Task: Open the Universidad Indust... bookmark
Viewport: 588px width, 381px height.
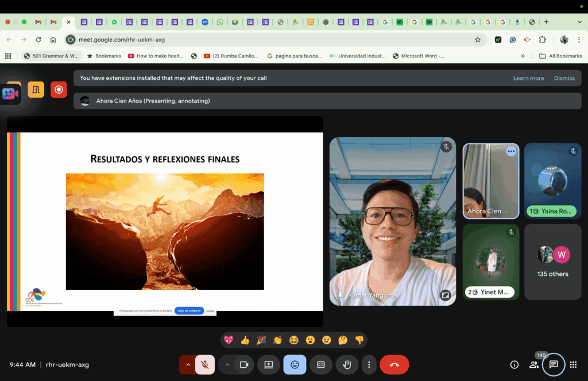Action: tap(357, 56)
